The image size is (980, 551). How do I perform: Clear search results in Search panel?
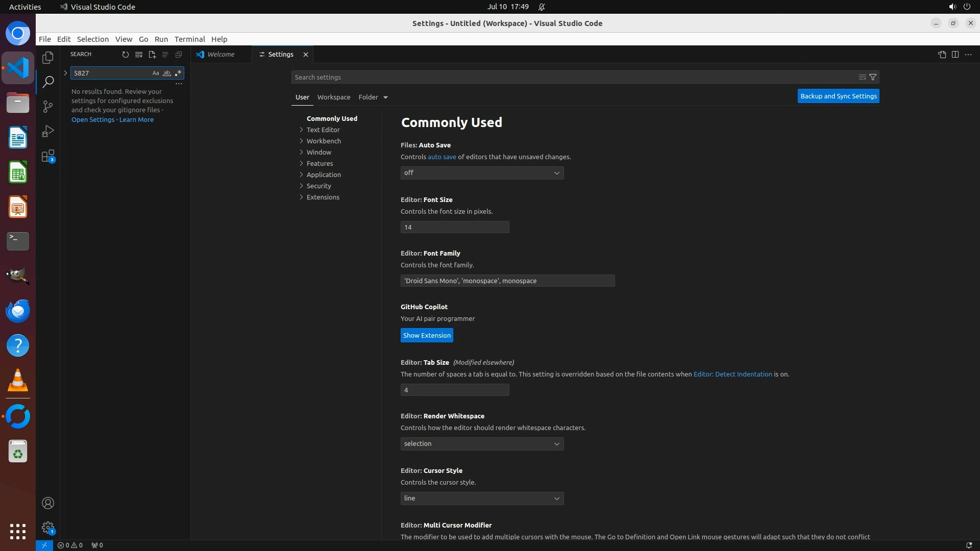click(x=139, y=55)
